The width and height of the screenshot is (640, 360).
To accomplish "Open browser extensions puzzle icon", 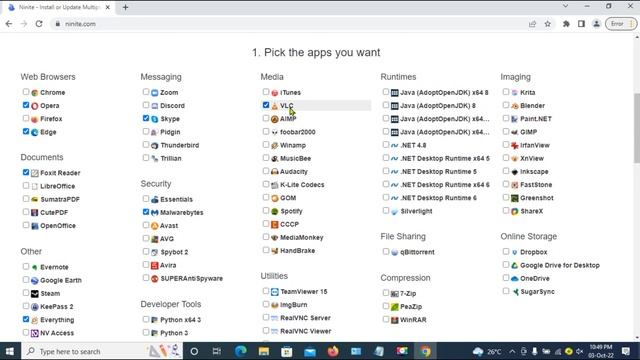I will [x=566, y=24].
